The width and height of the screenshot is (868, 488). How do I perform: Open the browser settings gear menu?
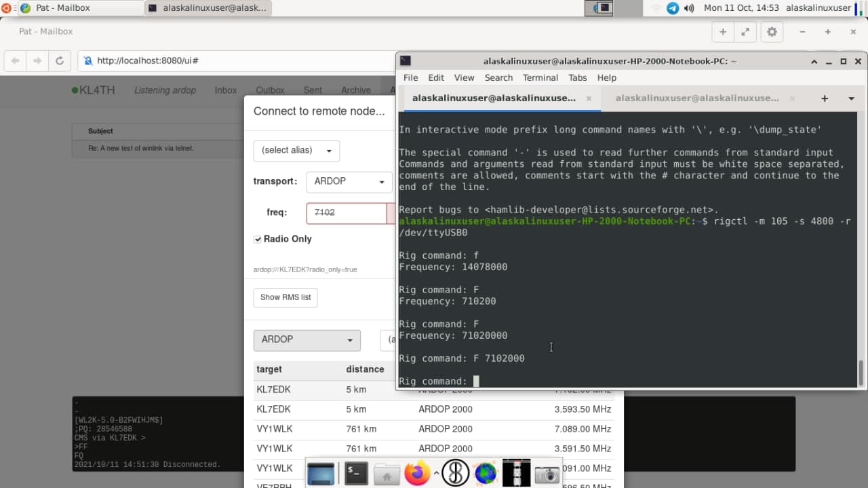[x=771, y=32]
